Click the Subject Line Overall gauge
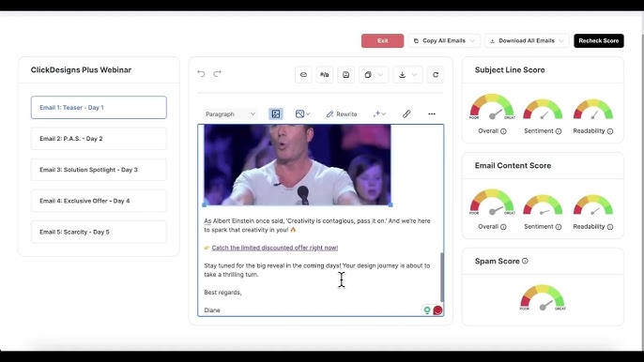 pos(492,107)
